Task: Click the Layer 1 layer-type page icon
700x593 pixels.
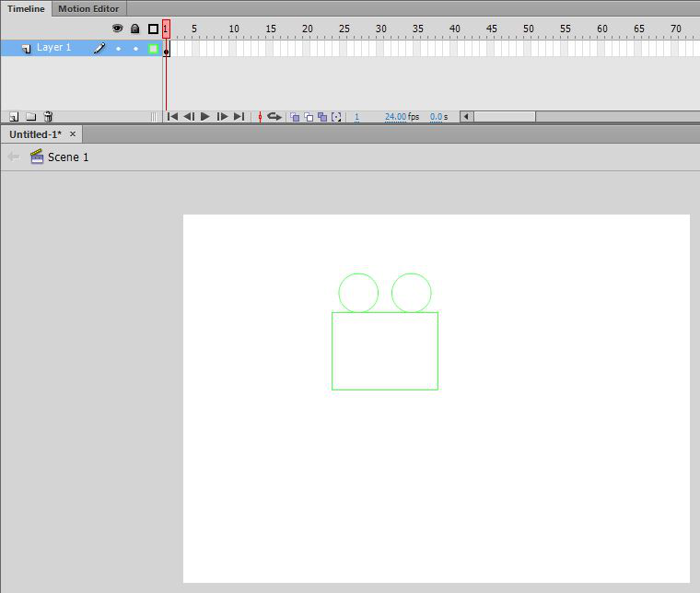Action: tap(27, 48)
